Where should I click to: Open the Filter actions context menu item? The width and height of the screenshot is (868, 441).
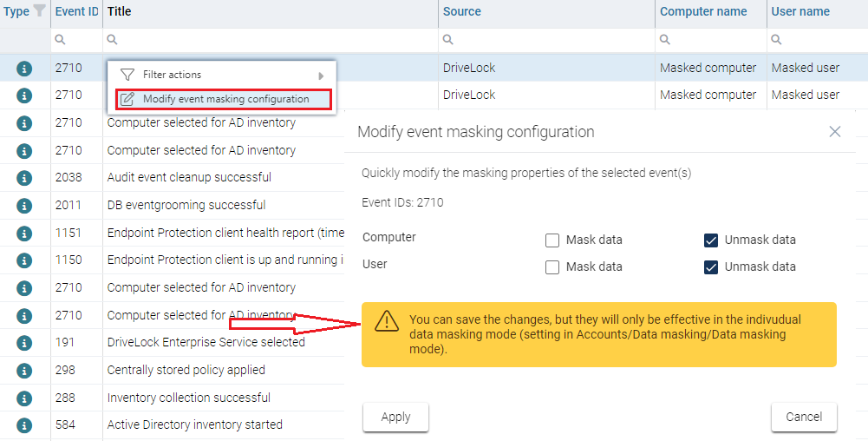pos(172,76)
